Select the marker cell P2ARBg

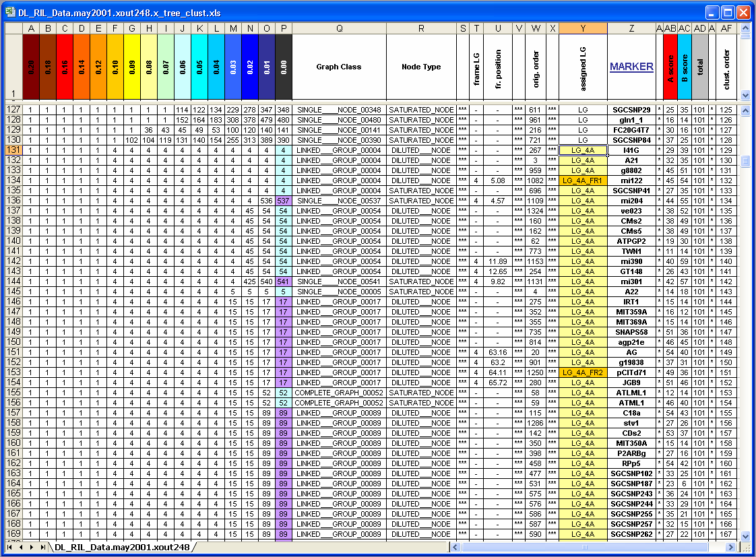[631, 453]
